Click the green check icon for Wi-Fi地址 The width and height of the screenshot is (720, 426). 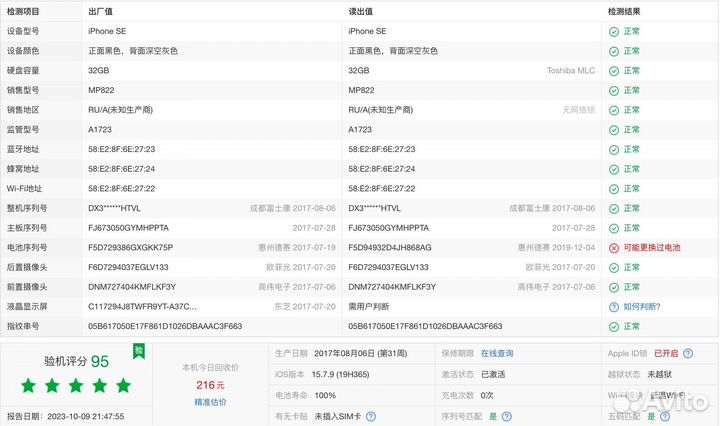614,189
